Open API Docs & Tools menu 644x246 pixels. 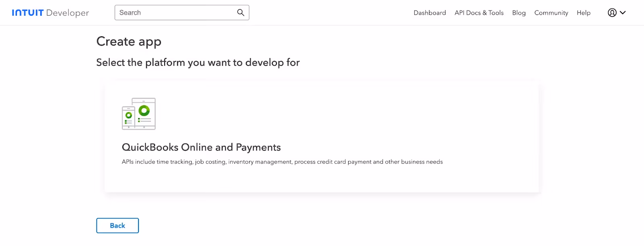(x=479, y=13)
